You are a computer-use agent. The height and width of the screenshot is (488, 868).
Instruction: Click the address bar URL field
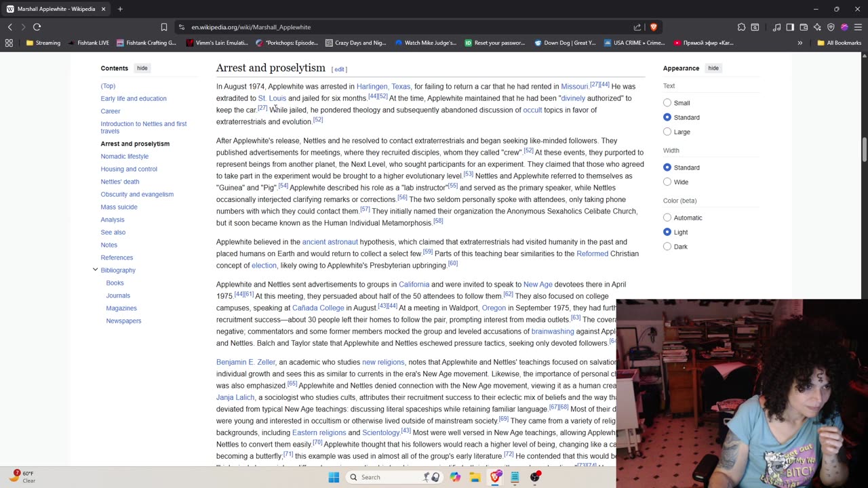click(407, 27)
